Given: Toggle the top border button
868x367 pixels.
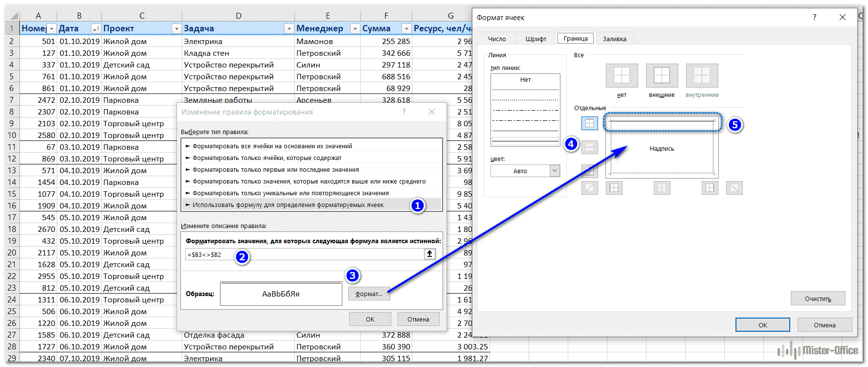Looking at the screenshot, I should [589, 123].
